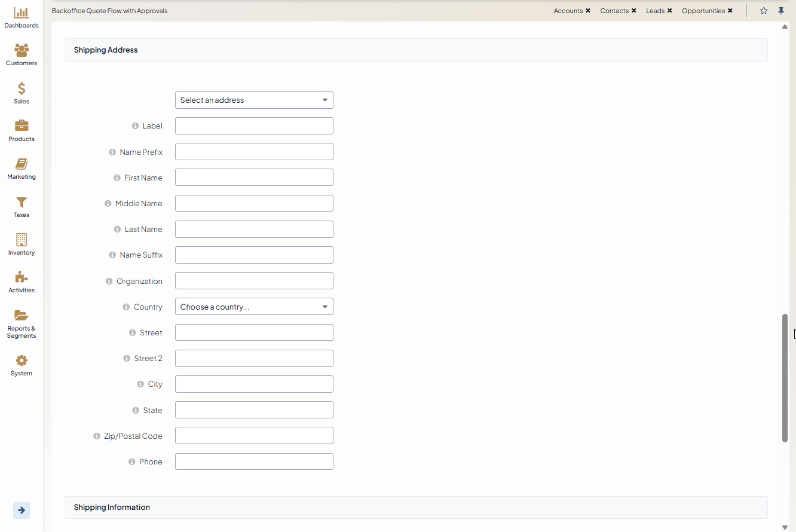The image size is (796, 532).
Task: Click the System gear icon
Action: point(22,361)
